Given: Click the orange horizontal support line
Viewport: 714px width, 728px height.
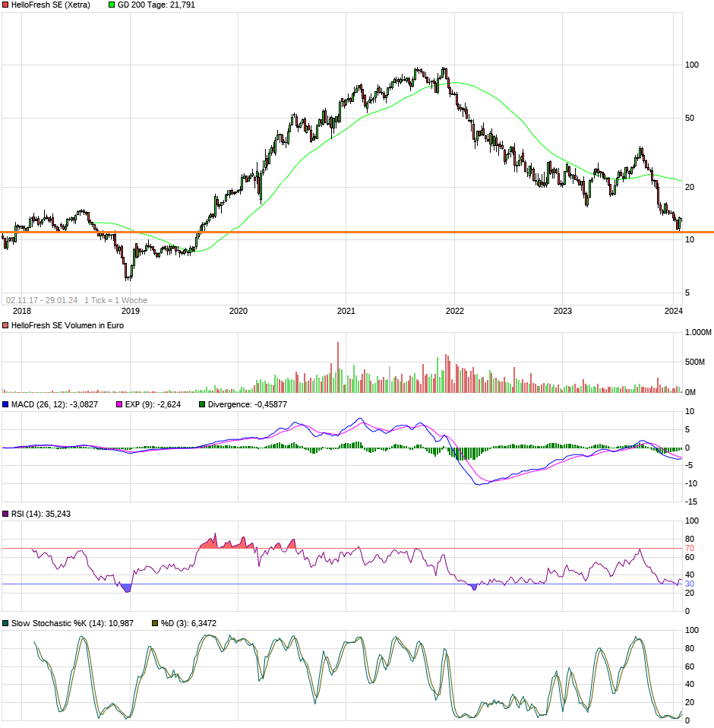Looking at the screenshot, I should (357, 232).
